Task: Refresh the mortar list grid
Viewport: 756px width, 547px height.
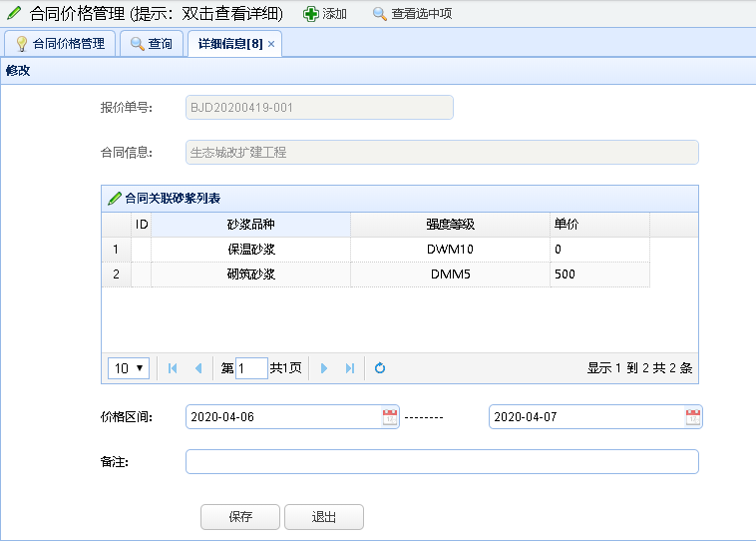Action: click(380, 368)
